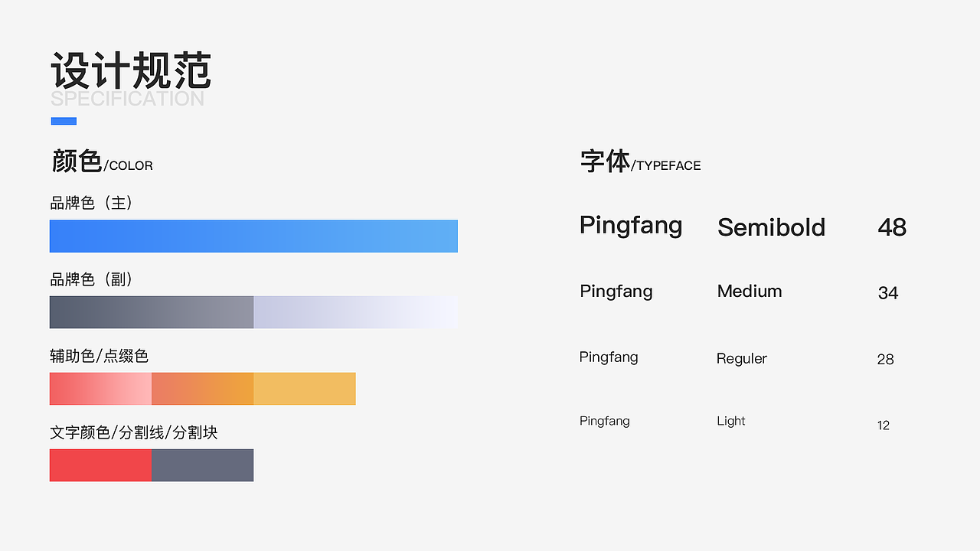Click the 设计规范 main title
The width and height of the screenshot is (980, 551).
[x=131, y=71]
